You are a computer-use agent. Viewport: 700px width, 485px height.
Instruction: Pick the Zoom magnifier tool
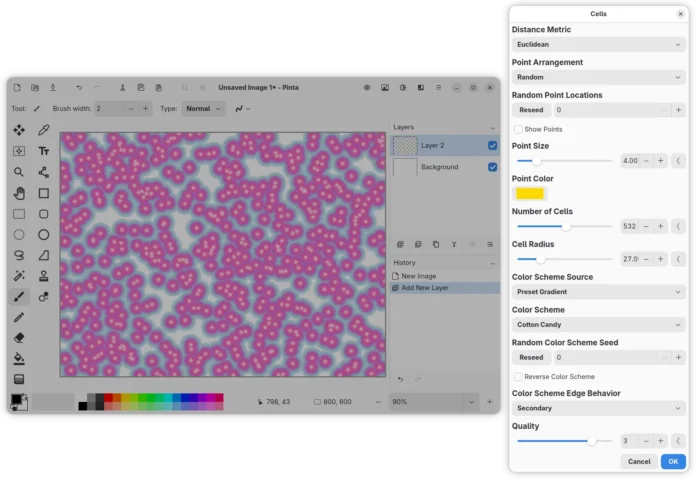[19, 172]
